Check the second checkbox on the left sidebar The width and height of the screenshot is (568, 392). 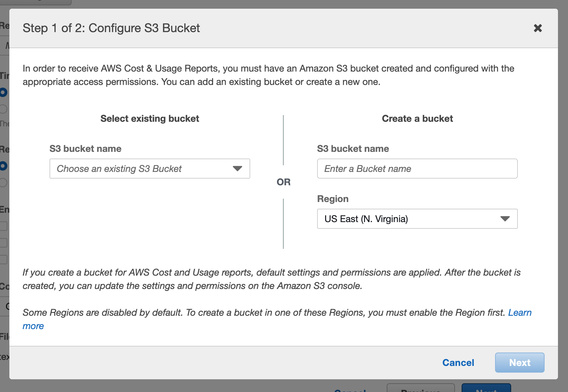pyautogui.click(x=3, y=242)
